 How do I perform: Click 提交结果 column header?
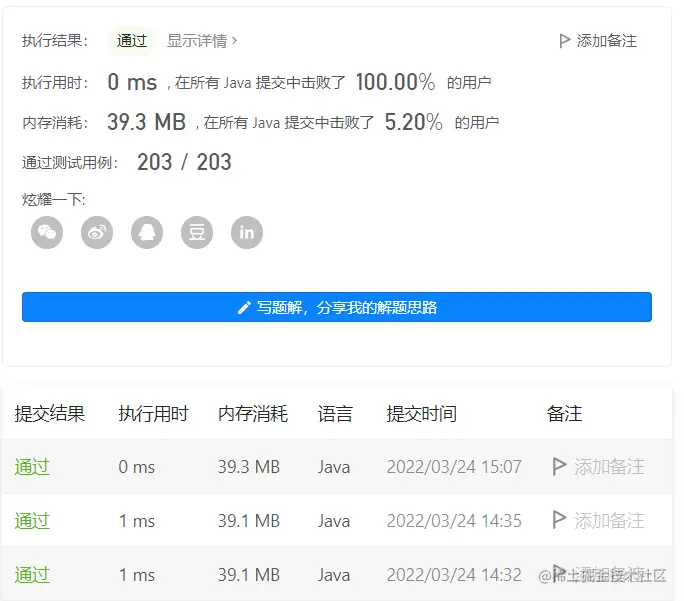(x=49, y=413)
